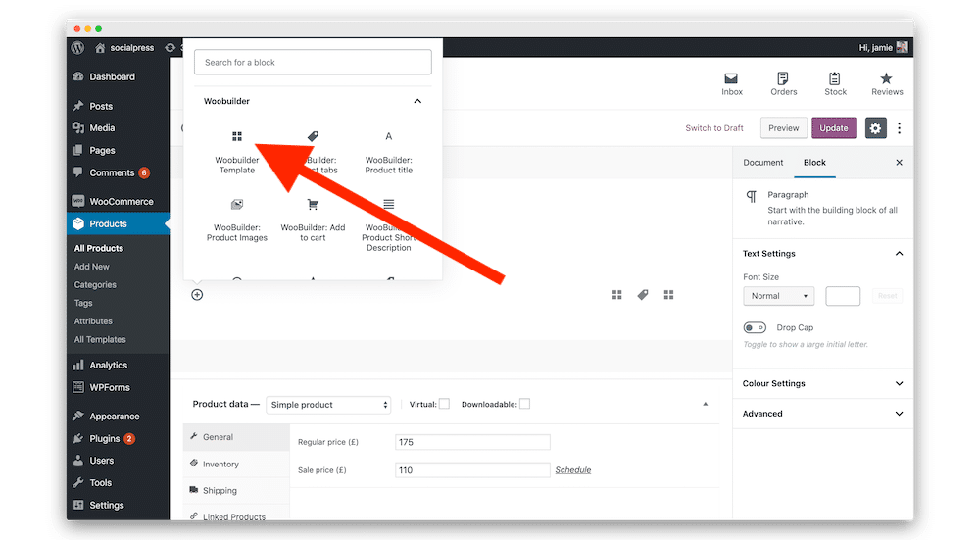
Task: Open the Stock activity panel
Action: click(x=835, y=84)
